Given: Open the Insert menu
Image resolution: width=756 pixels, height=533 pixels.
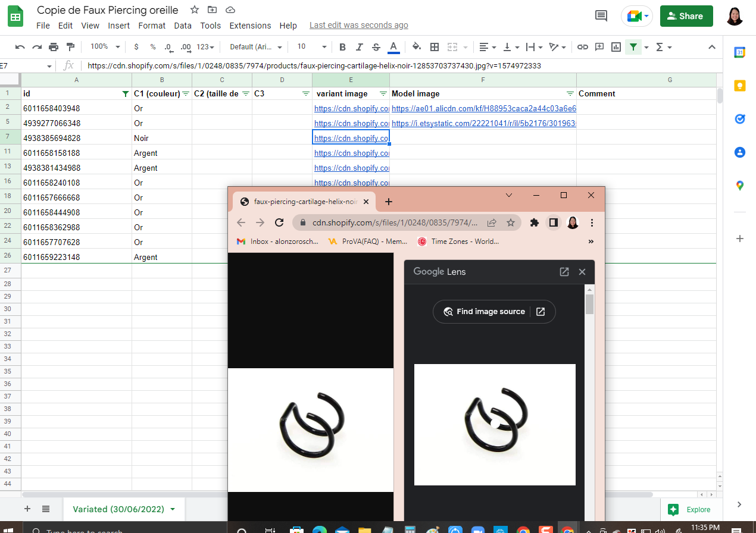Looking at the screenshot, I should pyautogui.click(x=119, y=26).
